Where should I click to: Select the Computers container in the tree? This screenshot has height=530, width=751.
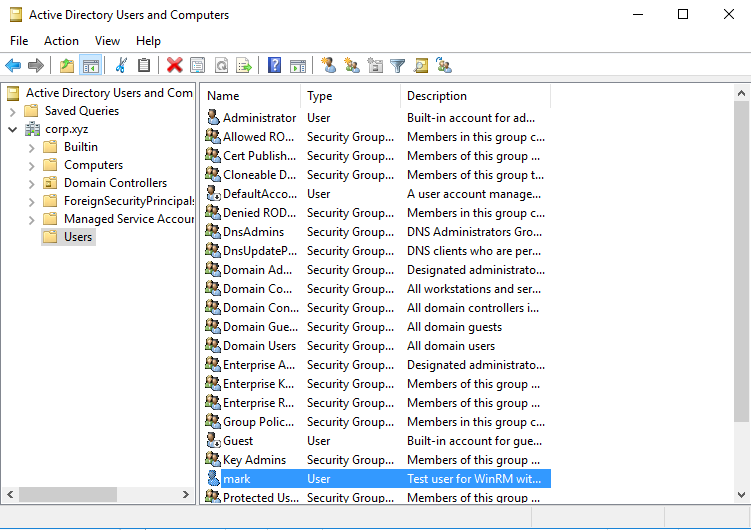point(93,165)
